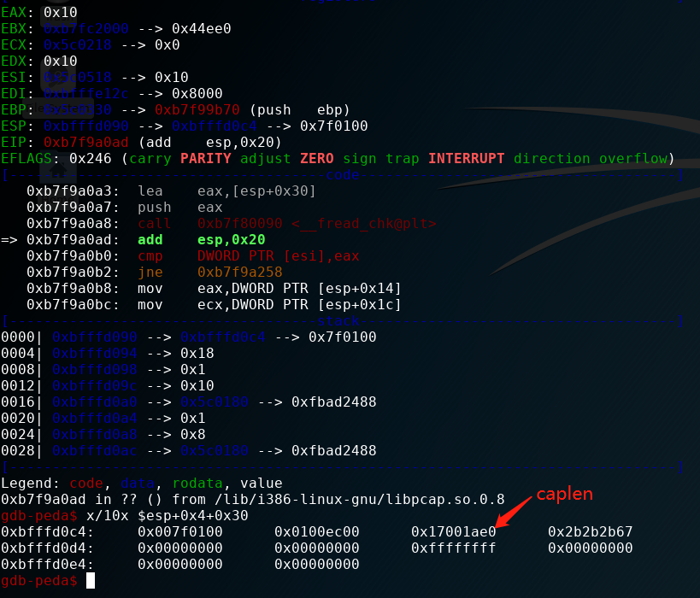Select the caplen value 0x17001ae0
Screen dimensions: 700x598
pyautogui.click(x=454, y=532)
